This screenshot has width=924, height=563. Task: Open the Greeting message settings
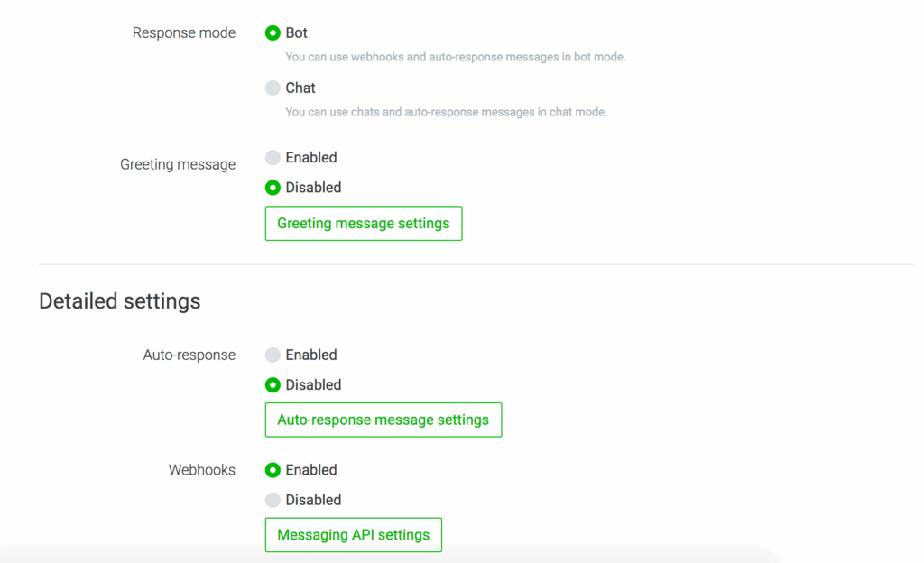tap(363, 223)
